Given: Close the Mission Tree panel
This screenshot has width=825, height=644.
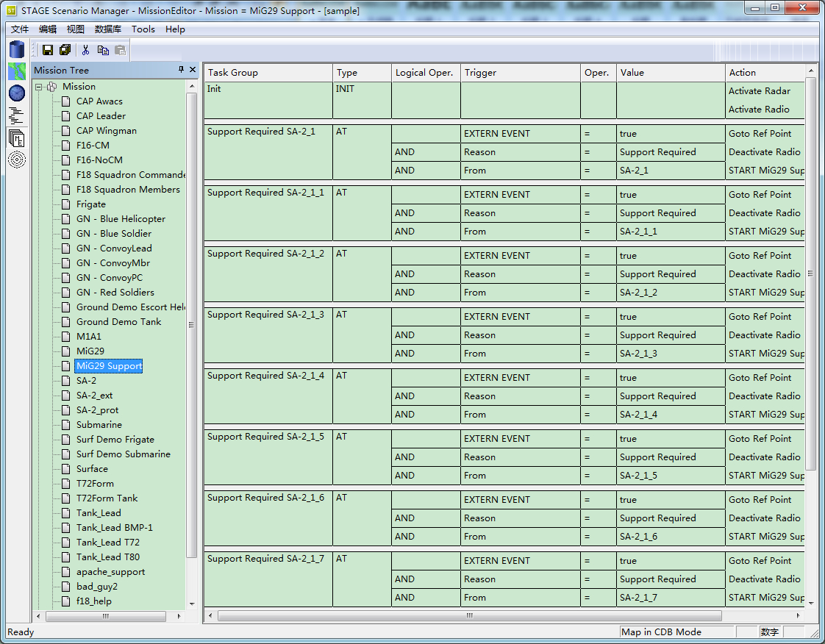Looking at the screenshot, I should [193, 69].
